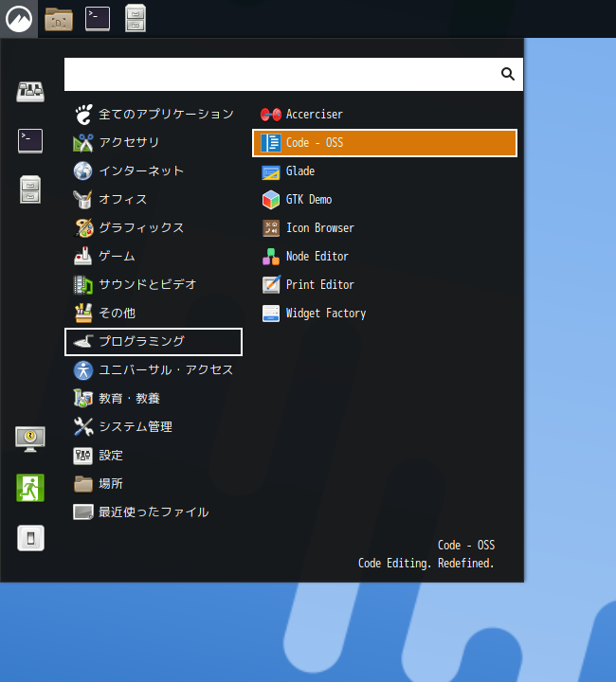616x682 pixels.
Task: Open the file cabinet icon in top panel
Action: point(136,19)
